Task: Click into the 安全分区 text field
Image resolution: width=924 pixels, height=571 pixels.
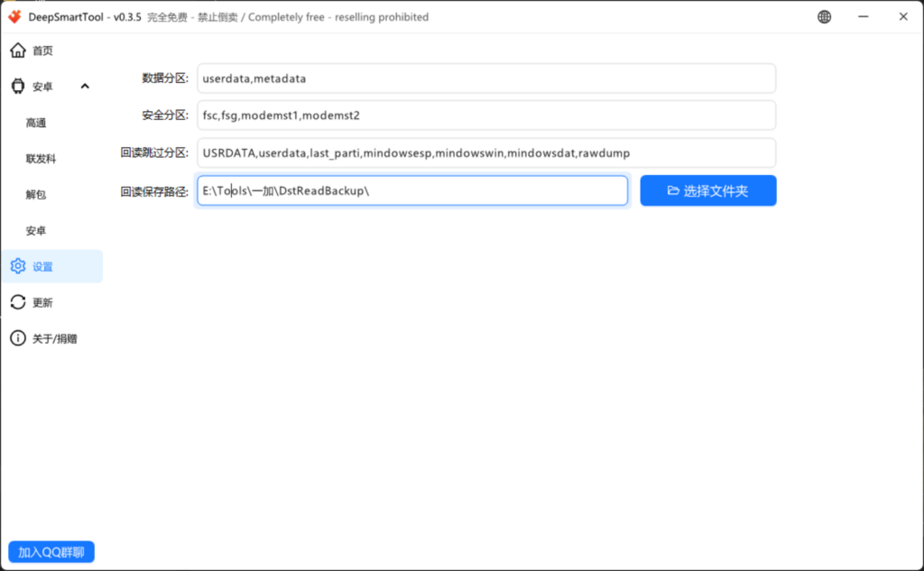Action: [x=485, y=115]
